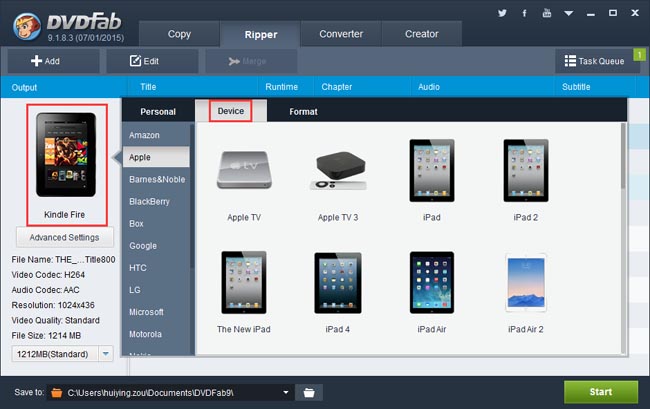Select the LG brand category
The height and width of the screenshot is (409, 650).
point(156,290)
